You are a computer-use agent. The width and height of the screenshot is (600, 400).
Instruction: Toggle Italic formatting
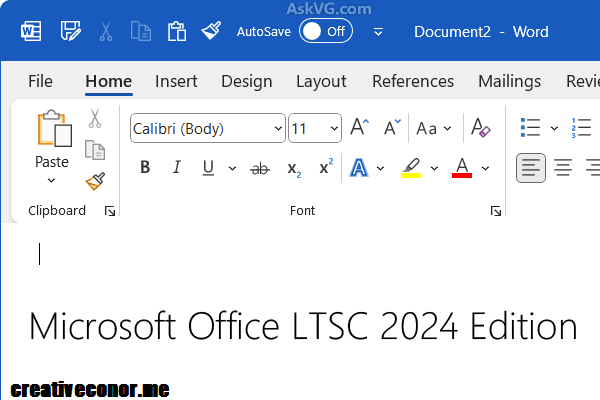(x=177, y=167)
